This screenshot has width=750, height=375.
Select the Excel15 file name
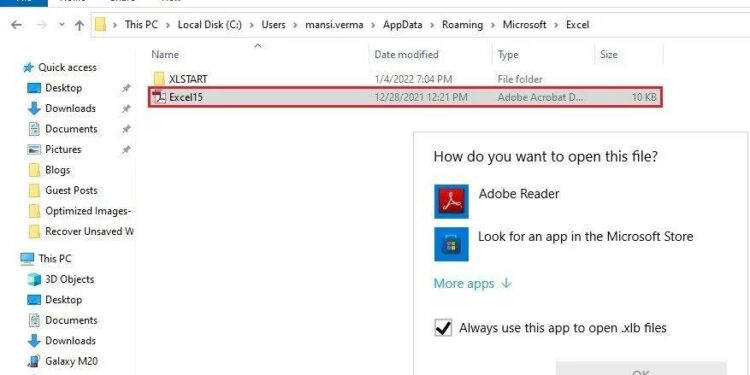186,97
